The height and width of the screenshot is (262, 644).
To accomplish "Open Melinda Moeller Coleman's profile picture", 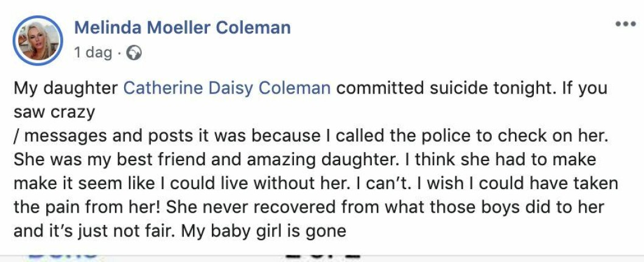I will pos(38,41).
